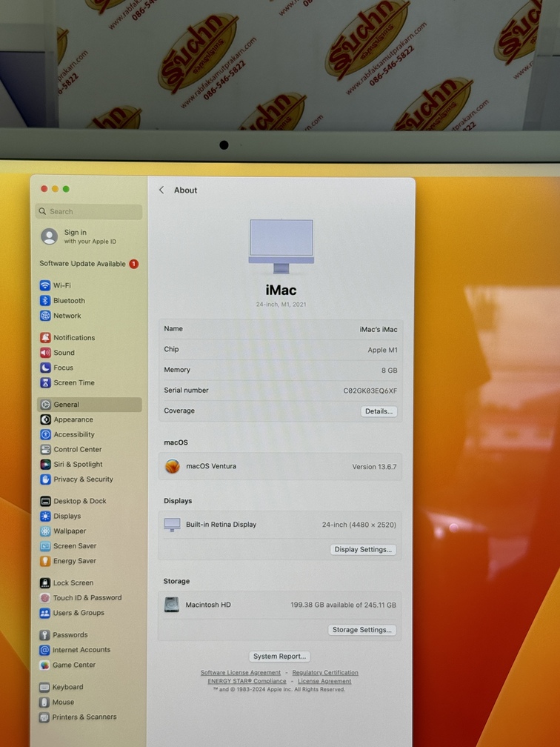This screenshot has width=560, height=747.
Task: Go back with the chevron arrow
Action: pos(161,190)
